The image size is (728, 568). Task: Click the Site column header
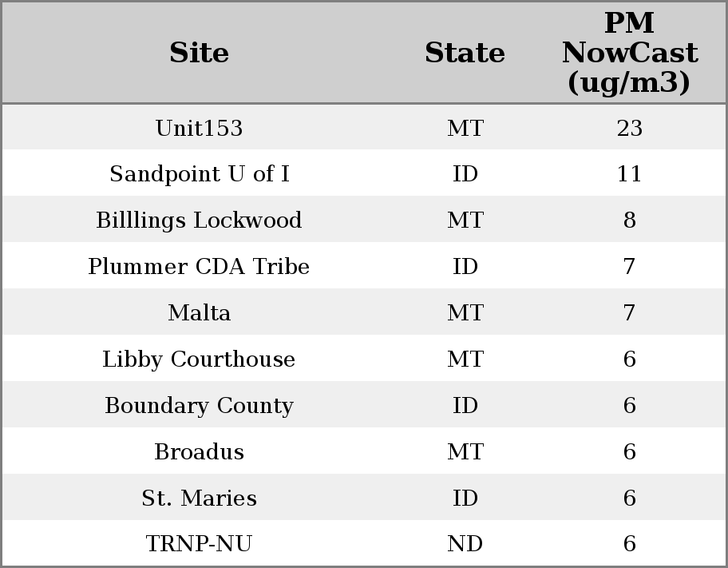tap(199, 54)
